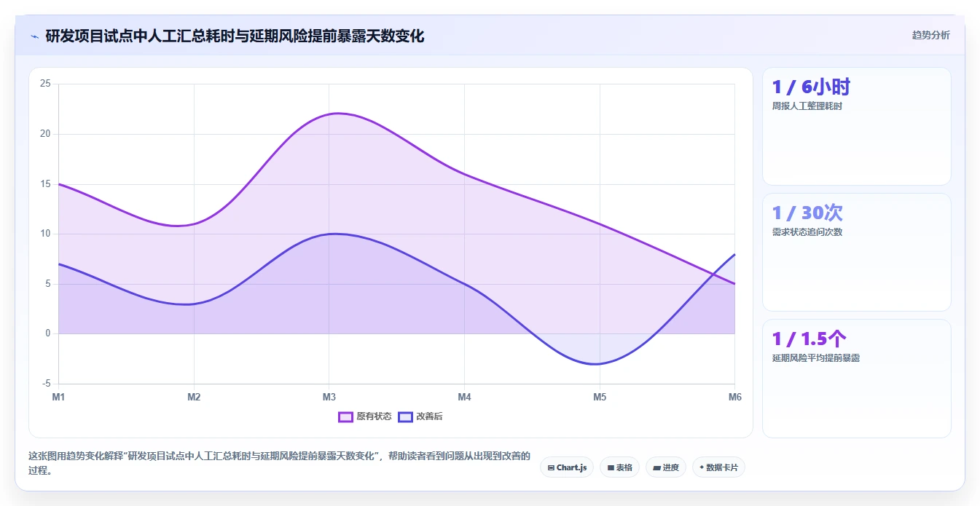Click the M6 axis label
Image resolution: width=980 pixels, height=506 pixels.
[734, 397]
